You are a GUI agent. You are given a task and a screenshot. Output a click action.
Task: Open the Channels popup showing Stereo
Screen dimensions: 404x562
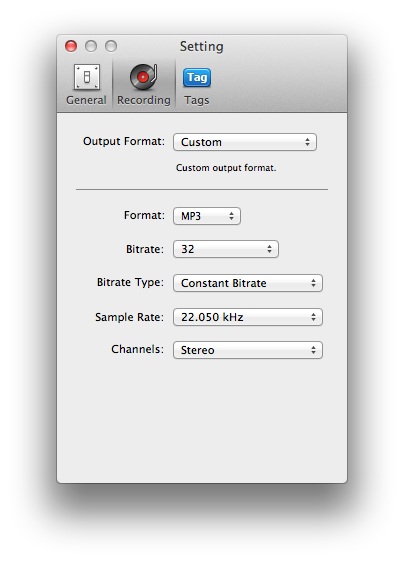pos(248,350)
